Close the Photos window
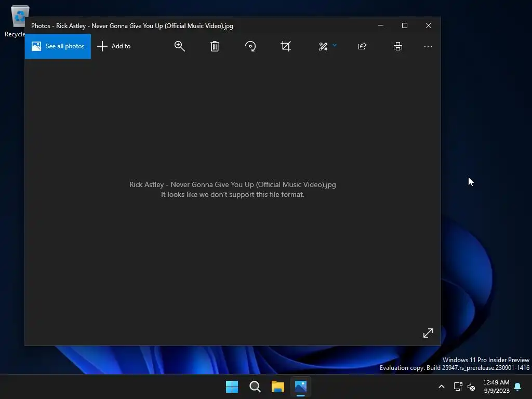This screenshot has height=399, width=532. point(429,25)
